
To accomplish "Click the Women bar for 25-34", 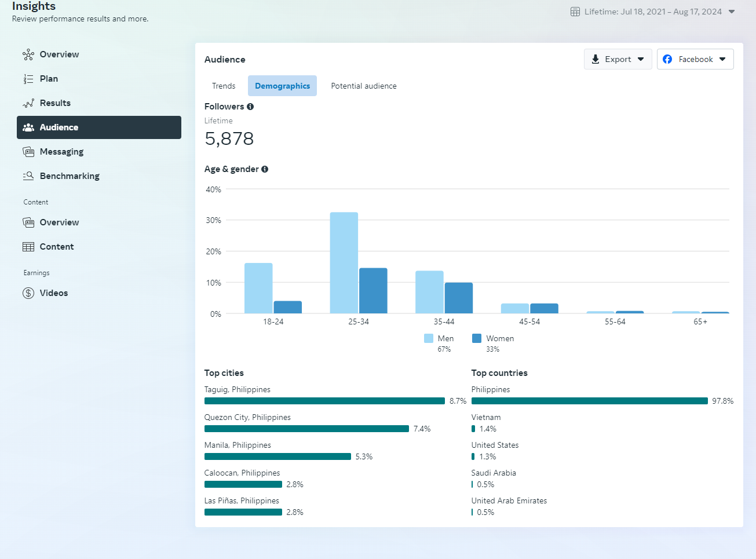I will 373,291.
